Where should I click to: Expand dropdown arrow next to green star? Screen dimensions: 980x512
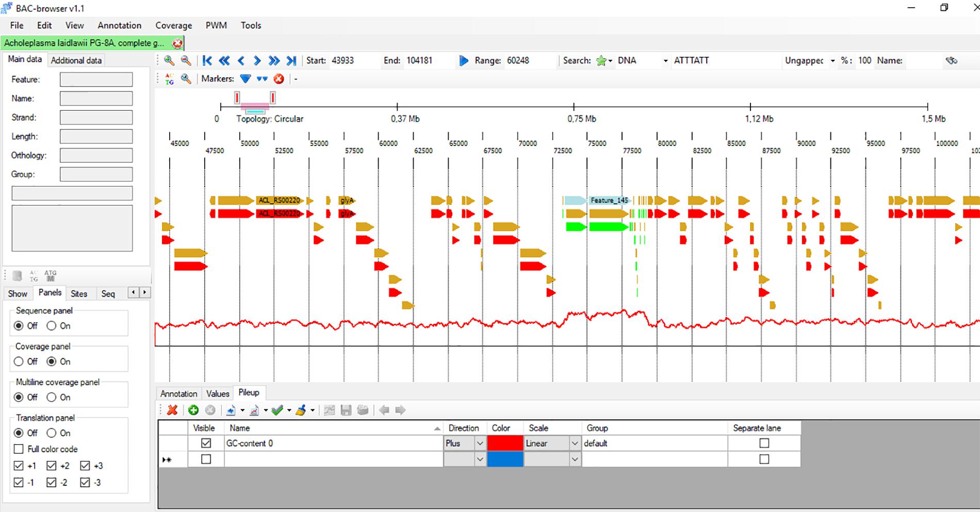coord(611,61)
